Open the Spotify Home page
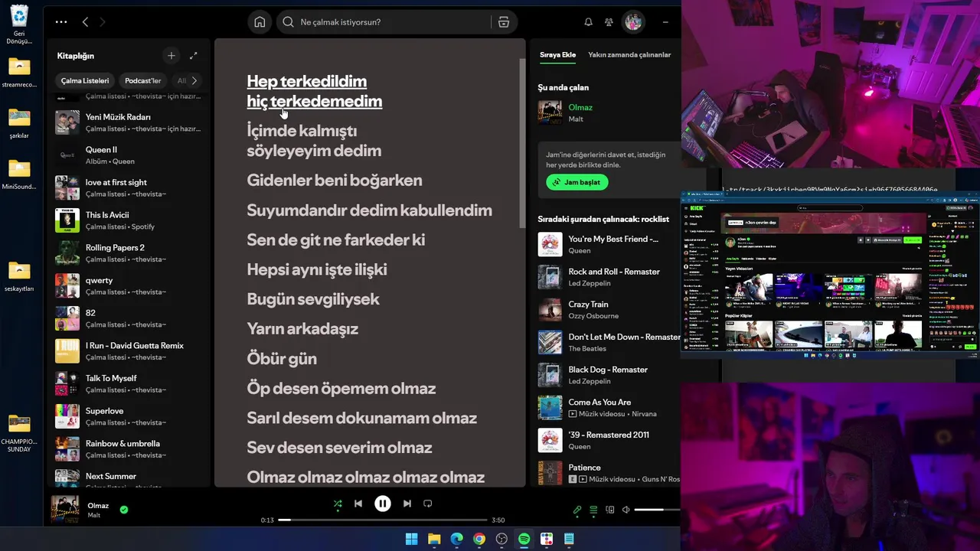The height and width of the screenshot is (551, 980). click(260, 22)
